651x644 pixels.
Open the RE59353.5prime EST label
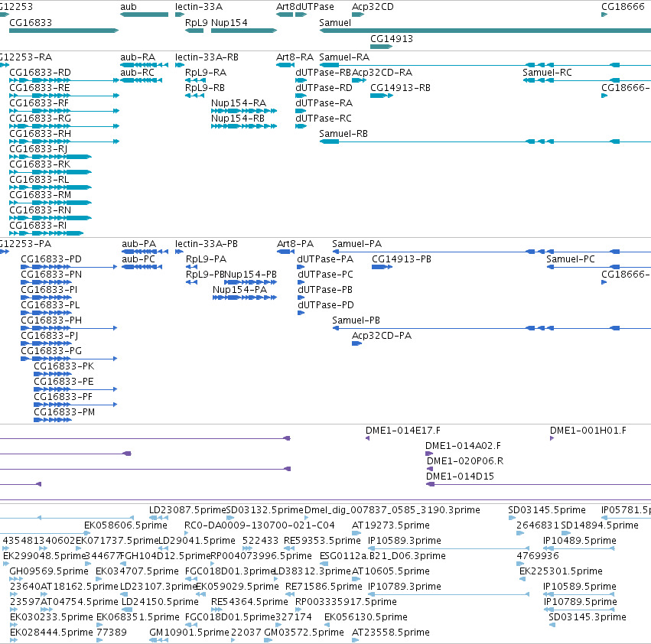pyautogui.click(x=322, y=540)
